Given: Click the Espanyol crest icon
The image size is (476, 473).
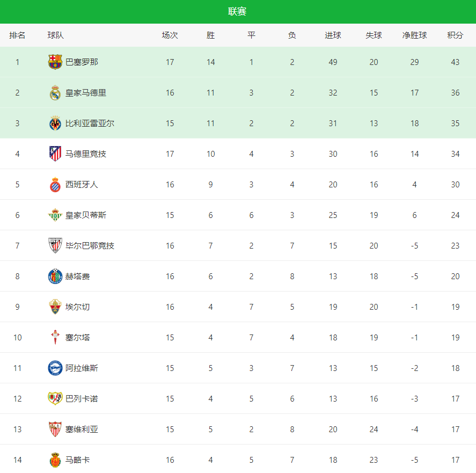Looking at the screenshot, I should click(55, 185).
